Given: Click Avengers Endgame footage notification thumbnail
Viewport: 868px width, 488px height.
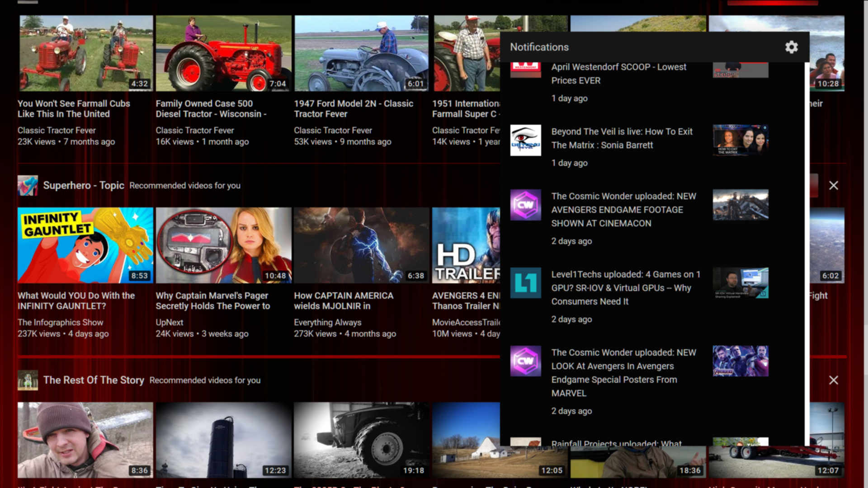Looking at the screenshot, I should 741,205.
